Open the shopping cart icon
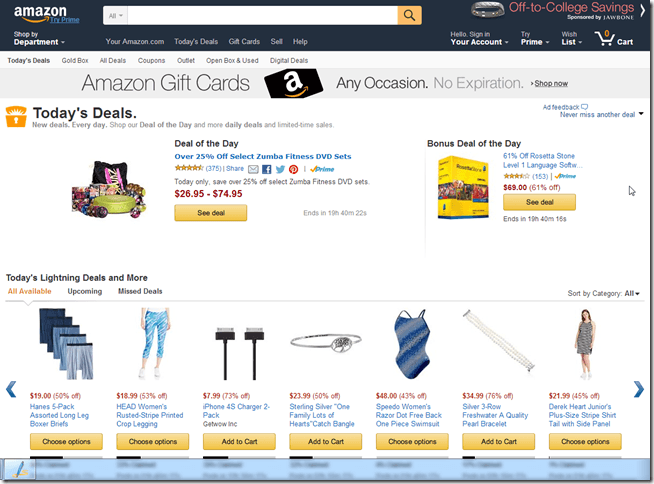Image resolution: width=654 pixels, height=484 pixels. coord(604,39)
